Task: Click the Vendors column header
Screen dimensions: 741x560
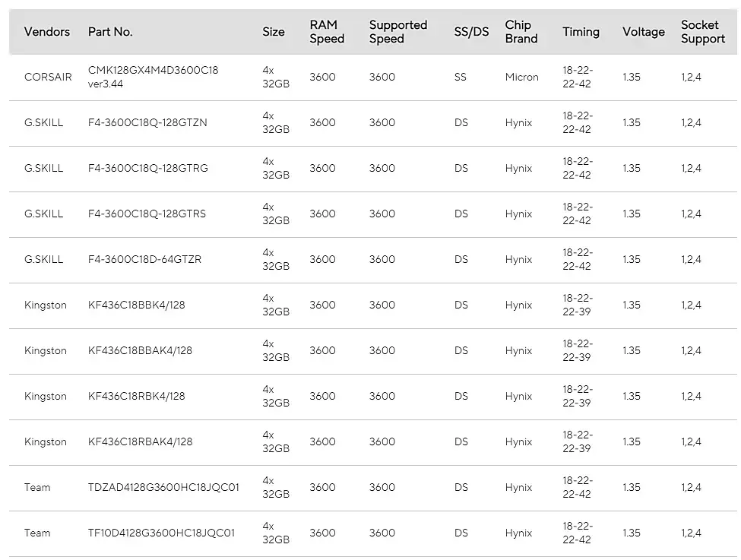Action: click(47, 32)
